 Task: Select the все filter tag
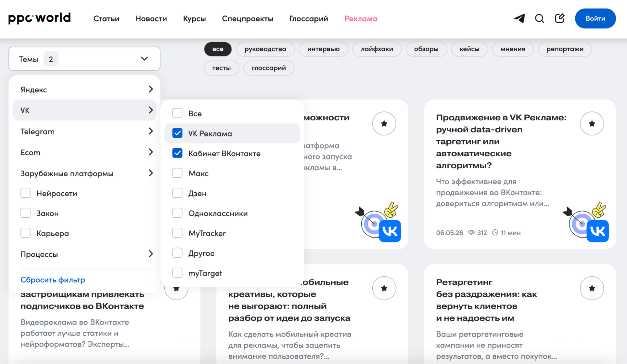pyautogui.click(x=218, y=49)
